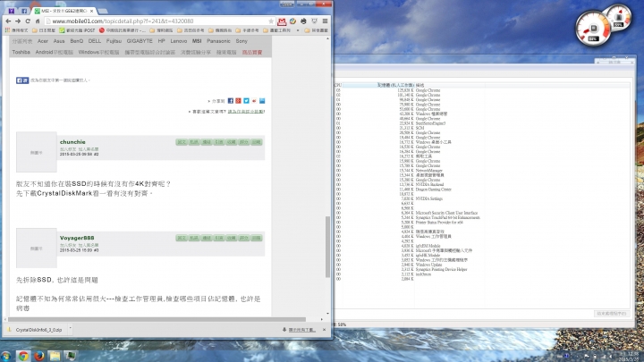
Task: Open user Voyager888's profile
Action: [77, 238]
